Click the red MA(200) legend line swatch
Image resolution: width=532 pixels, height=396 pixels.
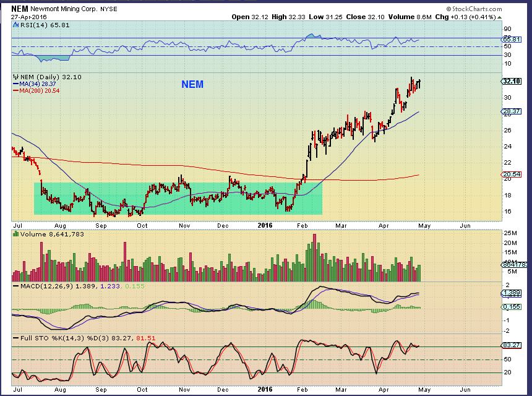[x=15, y=90]
